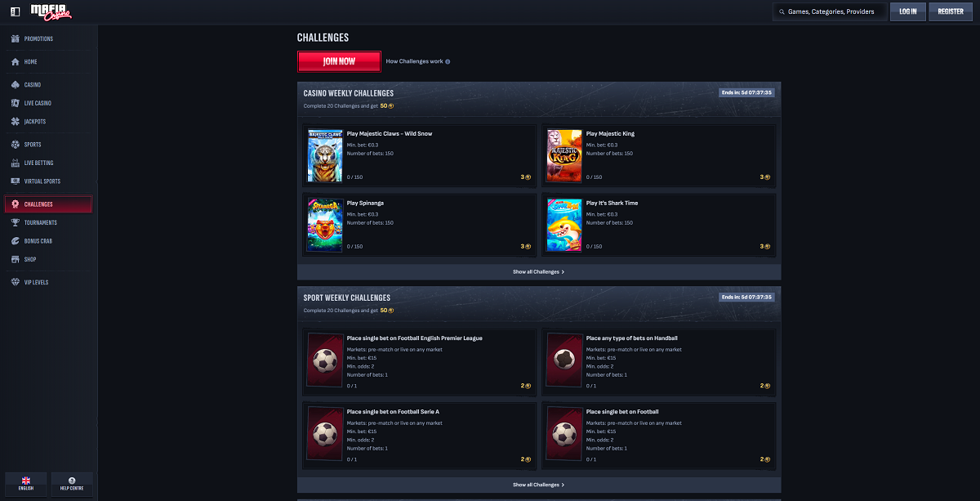
Task: Open the Help Centre button
Action: click(x=72, y=484)
